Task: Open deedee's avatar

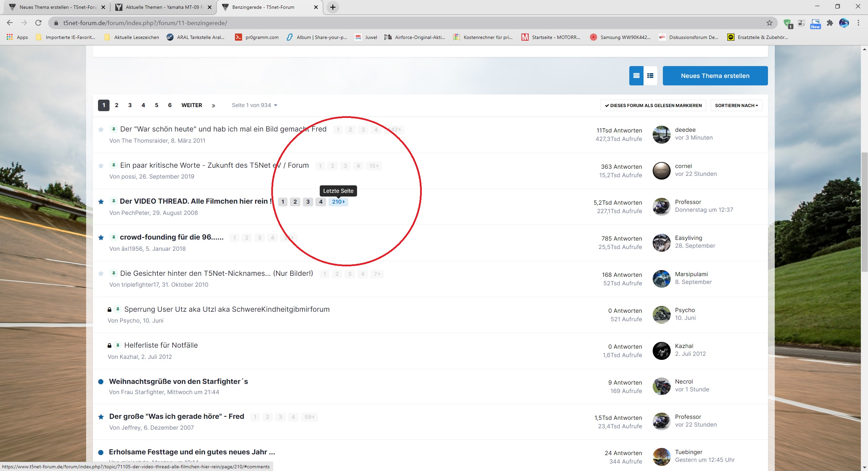Action: [662, 135]
